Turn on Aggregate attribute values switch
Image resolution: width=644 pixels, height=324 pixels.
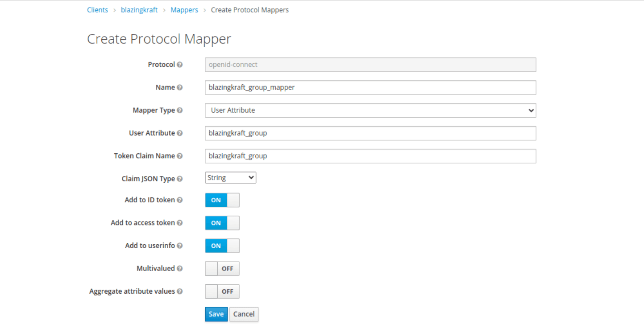tap(222, 291)
